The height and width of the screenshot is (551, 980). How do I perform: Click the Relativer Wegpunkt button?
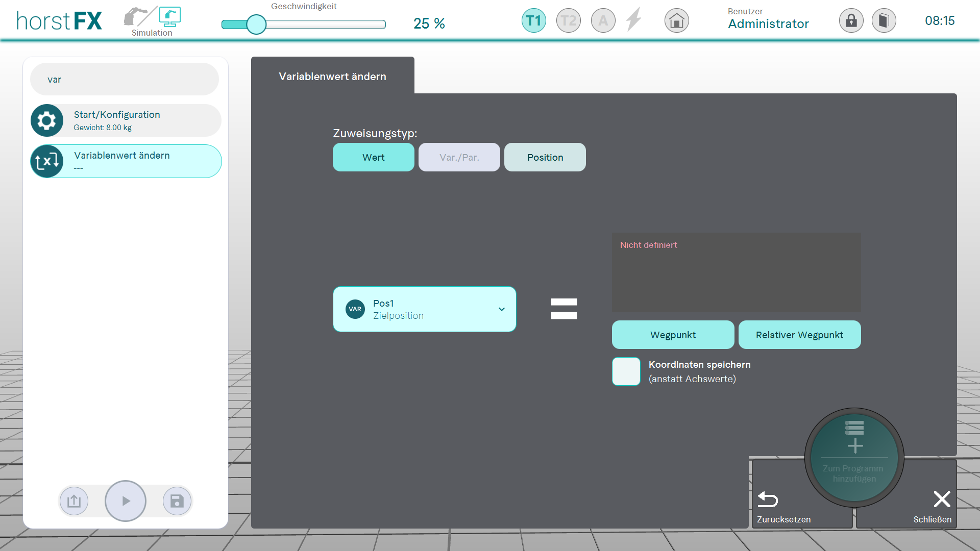click(799, 335)
